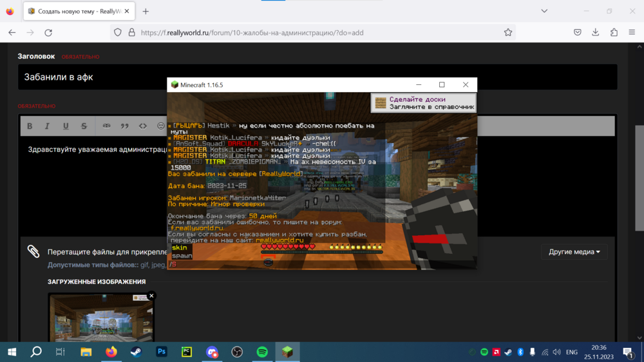Close the 'Создать новую тему' tab
Image resolution: width=644 pixels, height=362 pixels.
pos(127,12)
